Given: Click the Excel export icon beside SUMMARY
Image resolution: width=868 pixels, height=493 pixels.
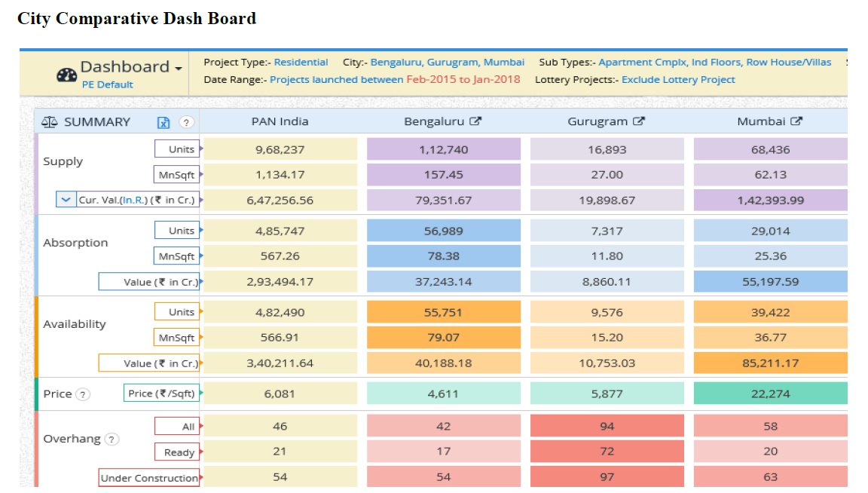Looking at the screenshot, I should [x=164, y=121].
